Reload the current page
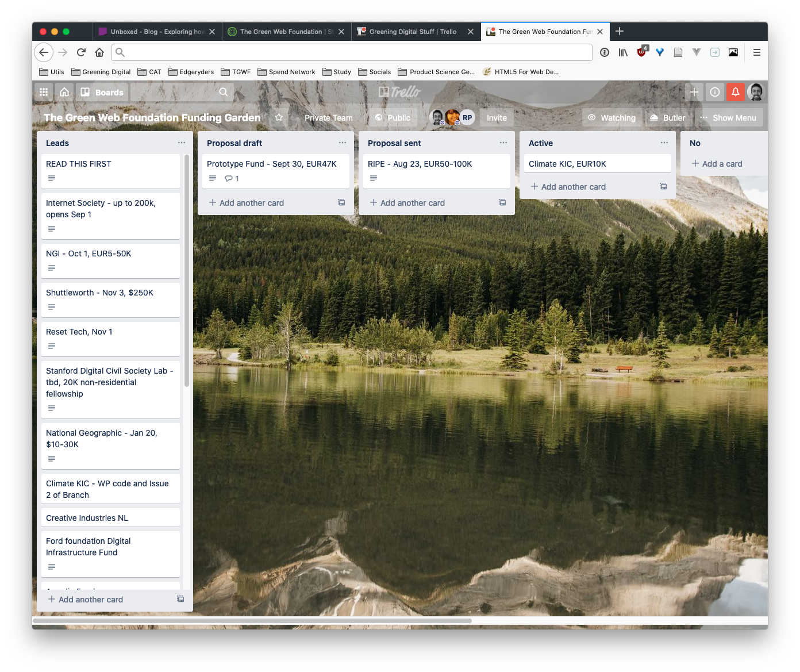Screen dimensions: 800x672 (x=81, y=52)
